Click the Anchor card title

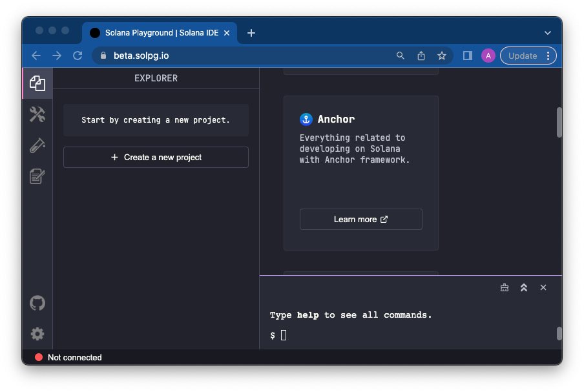[x=336, y=119]
